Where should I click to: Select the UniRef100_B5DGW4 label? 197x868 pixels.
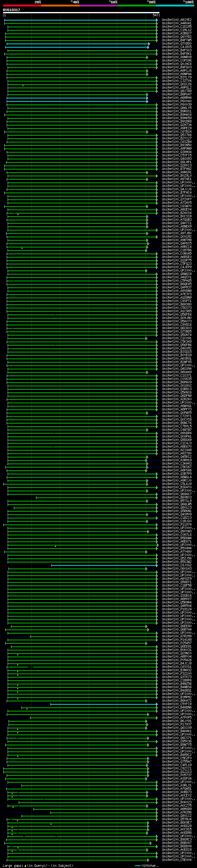[x=177, y=538]
